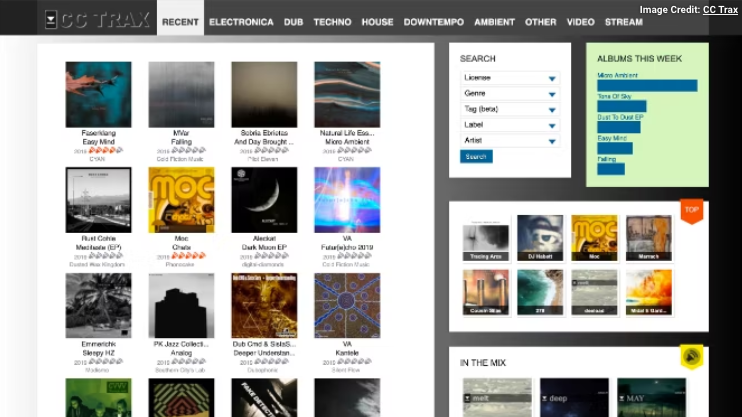Click the Dark Moon EP title text
This screenshot has width=742, height=417.
[x=264, y=247]
